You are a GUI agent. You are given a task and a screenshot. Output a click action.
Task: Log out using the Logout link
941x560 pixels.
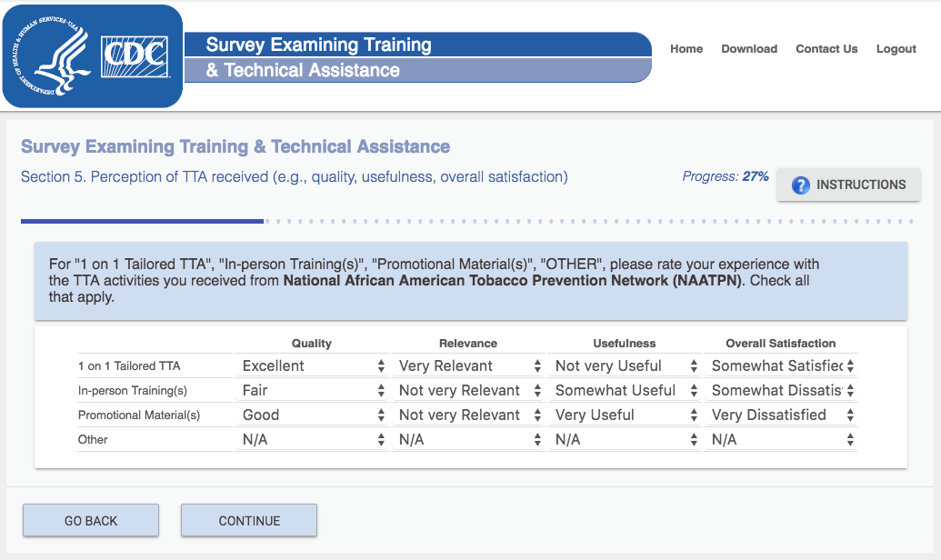tap(896, 49)
